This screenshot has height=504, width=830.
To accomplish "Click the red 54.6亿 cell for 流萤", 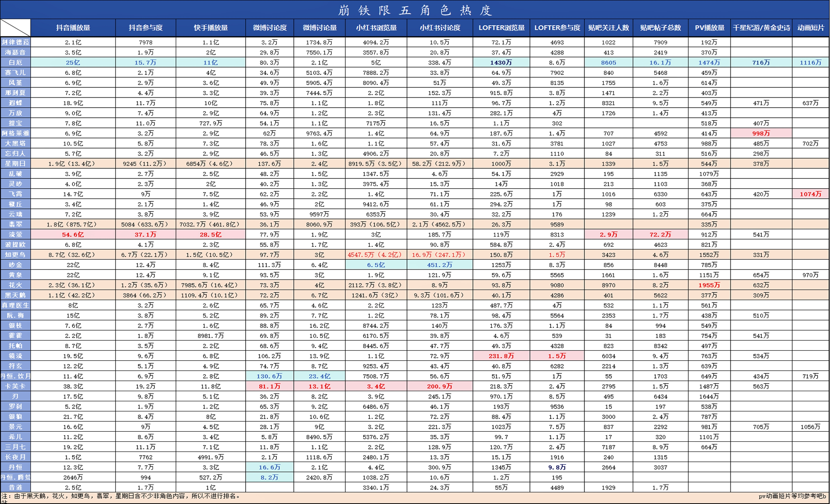I will coord(73,234).
